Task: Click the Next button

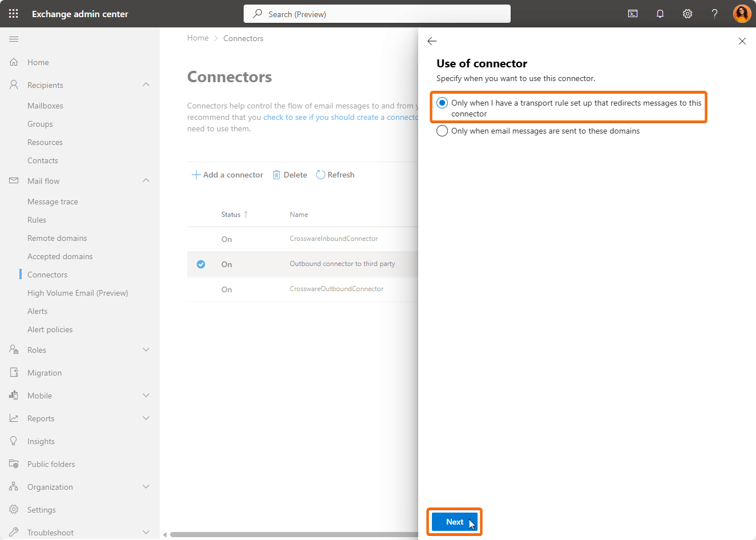Action: click(x=454, y=522)
